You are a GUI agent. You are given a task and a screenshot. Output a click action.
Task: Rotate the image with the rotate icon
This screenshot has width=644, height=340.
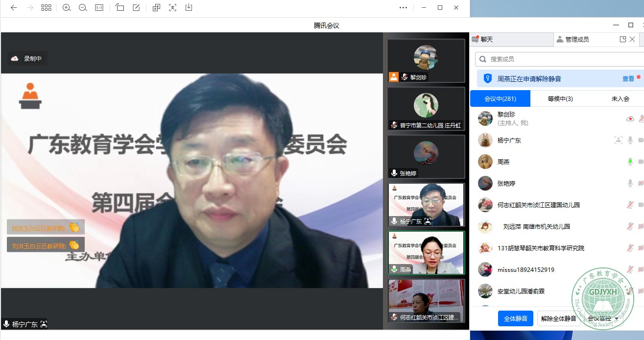120,8
